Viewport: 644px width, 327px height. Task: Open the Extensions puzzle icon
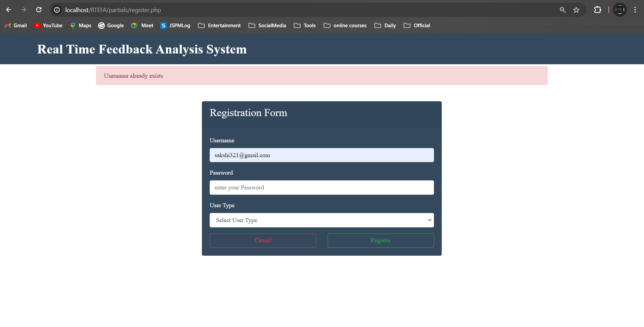[598, 10]
